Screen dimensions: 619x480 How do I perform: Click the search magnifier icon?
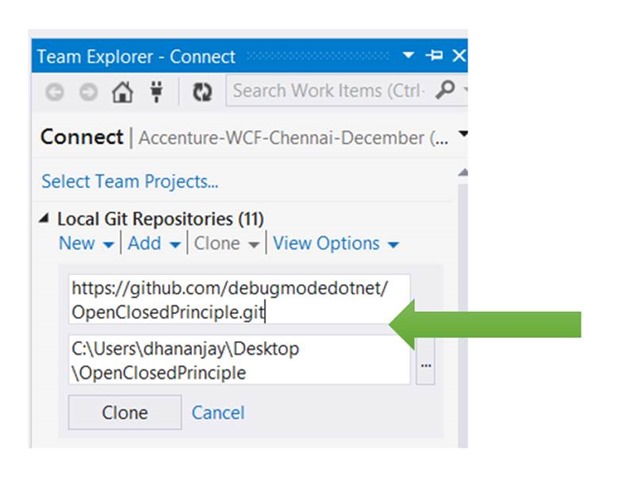[446, 90]
